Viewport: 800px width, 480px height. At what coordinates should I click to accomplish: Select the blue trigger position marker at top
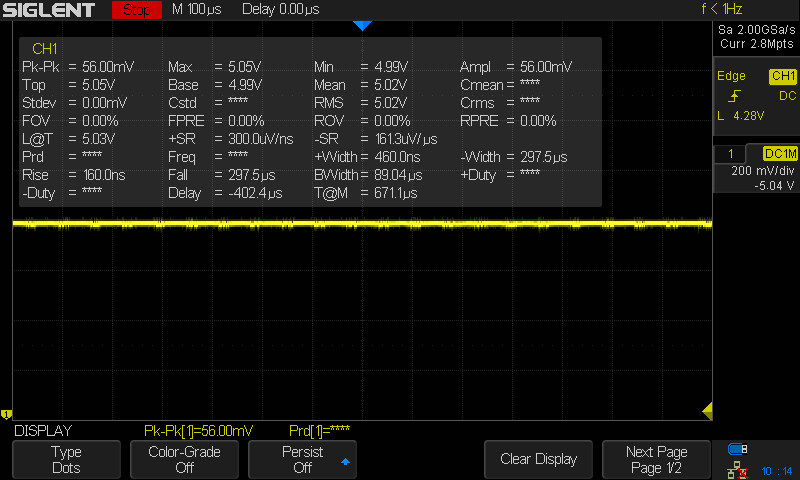click(x=362, y=25)
